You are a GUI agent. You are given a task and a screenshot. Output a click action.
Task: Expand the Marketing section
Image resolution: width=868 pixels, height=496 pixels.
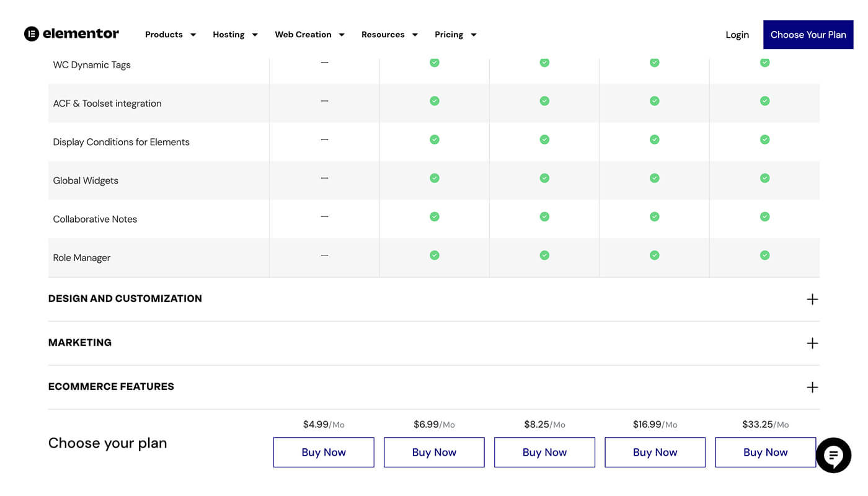433,343
